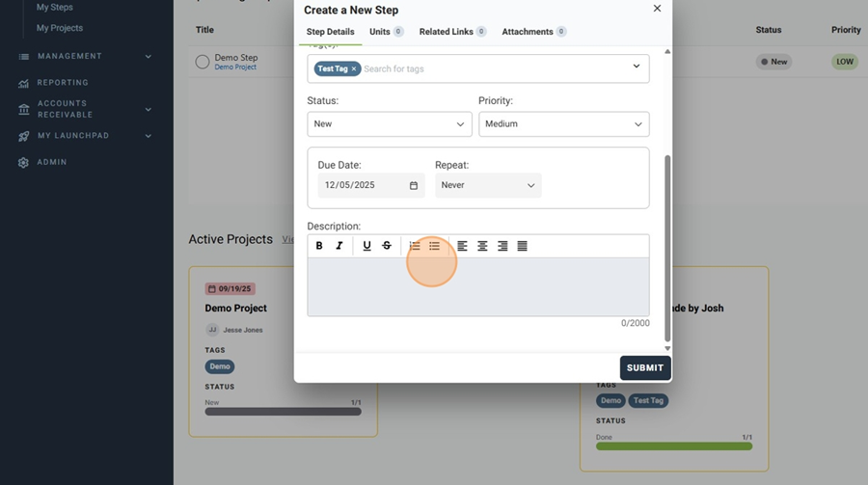Click the Title column header
868x485 pixels.
coord(204,30)
